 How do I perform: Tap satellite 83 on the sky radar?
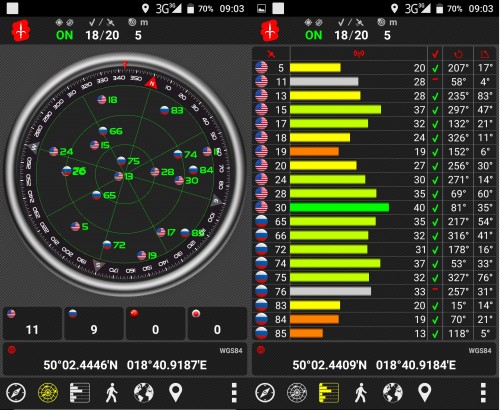[x=172, y=110]
